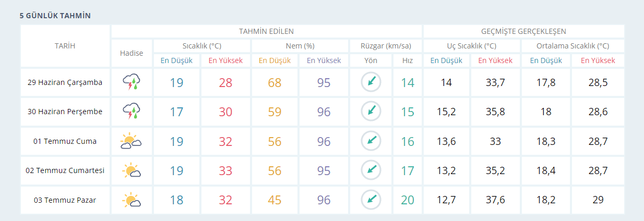Viewport: 644px width, 221px height.
Task: Click thunderstorm icon for 30 Haziran Perşembe
Action: click(131, 112)
